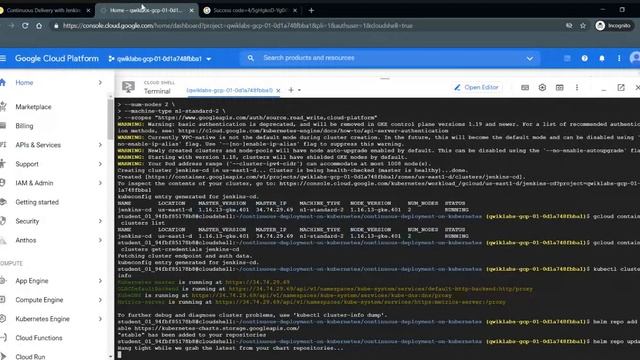Open Cloud Run in the sidebar

[x=30, y=356]
